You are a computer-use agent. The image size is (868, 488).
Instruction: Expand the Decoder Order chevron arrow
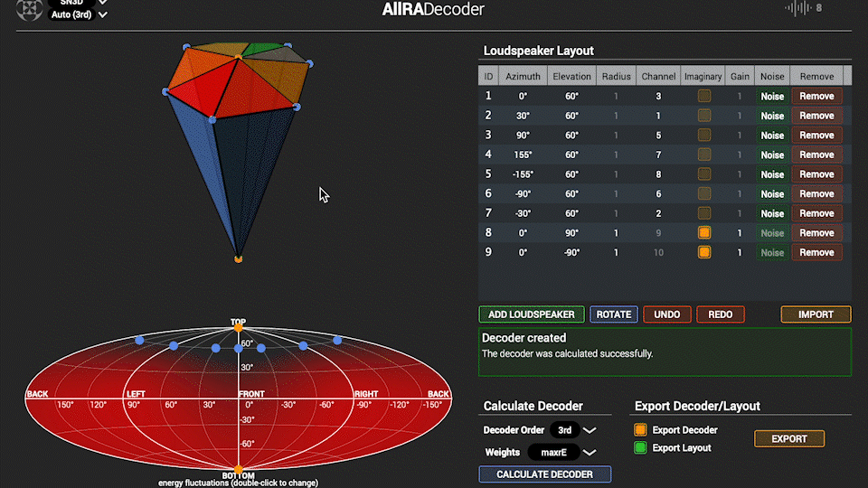click(590, 430)
